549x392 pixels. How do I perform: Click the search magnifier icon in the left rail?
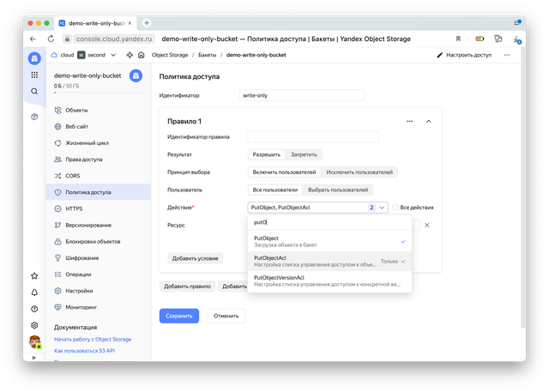(34, 91)
